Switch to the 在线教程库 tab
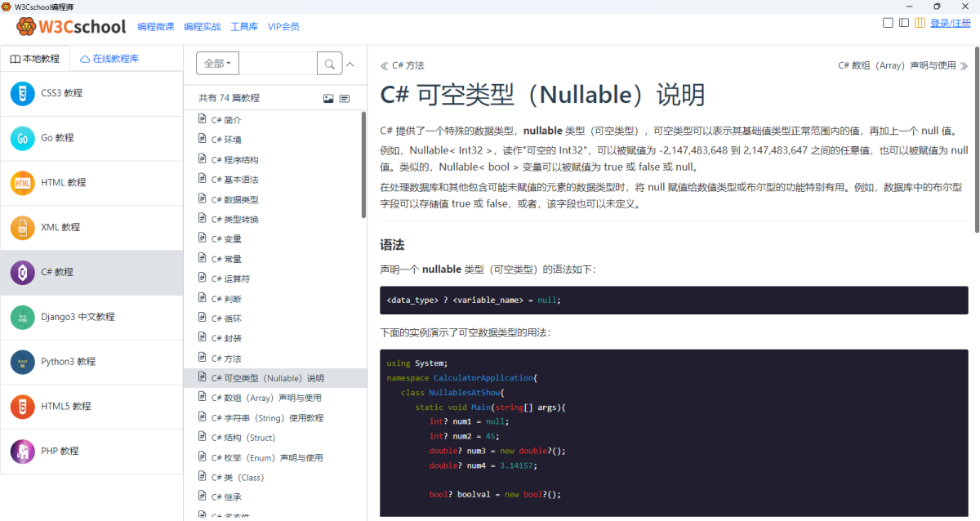Viewport: 980px width, 521px height. click(109, 59)
